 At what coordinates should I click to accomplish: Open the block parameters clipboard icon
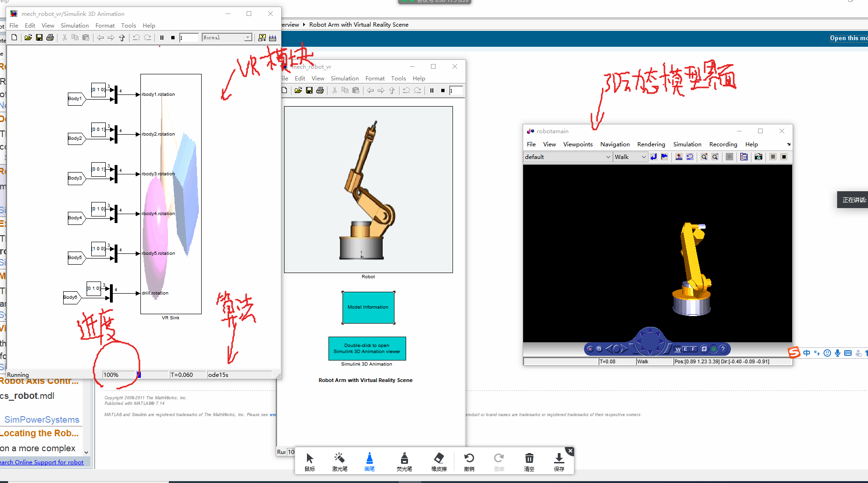pyautogui.click(x=744, y=157)
